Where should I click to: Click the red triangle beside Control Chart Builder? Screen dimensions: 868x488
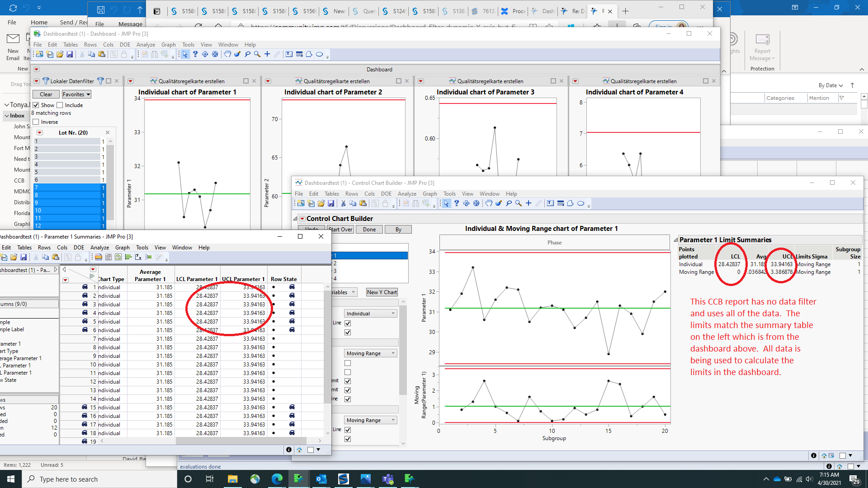pyautogui.click(x=302, y=218)
